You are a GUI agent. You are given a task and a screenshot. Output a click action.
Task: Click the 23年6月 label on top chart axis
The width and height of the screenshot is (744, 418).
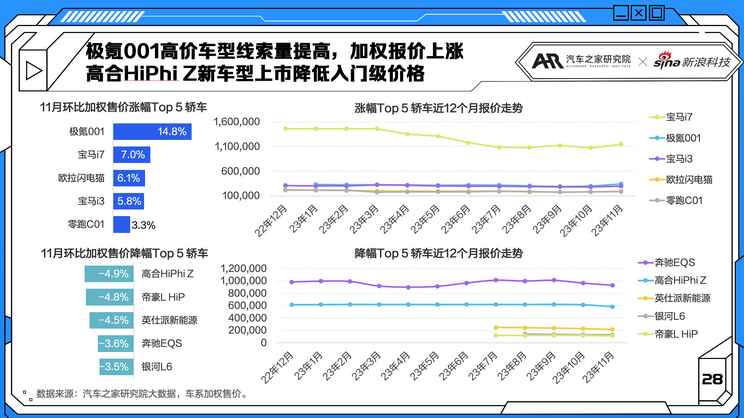[x=454, y=221]
